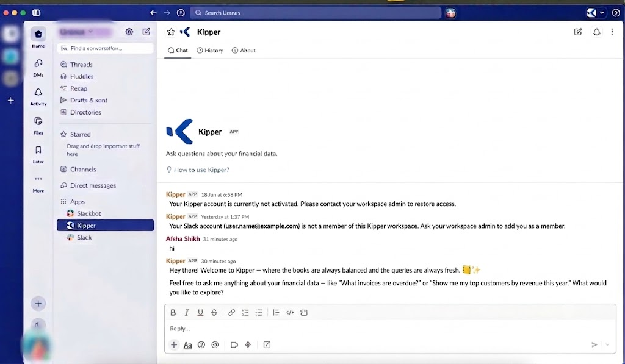The width and height of the screenshot is (625, 364).
Task: Open the How to use Kipper link
Action: 198,170
